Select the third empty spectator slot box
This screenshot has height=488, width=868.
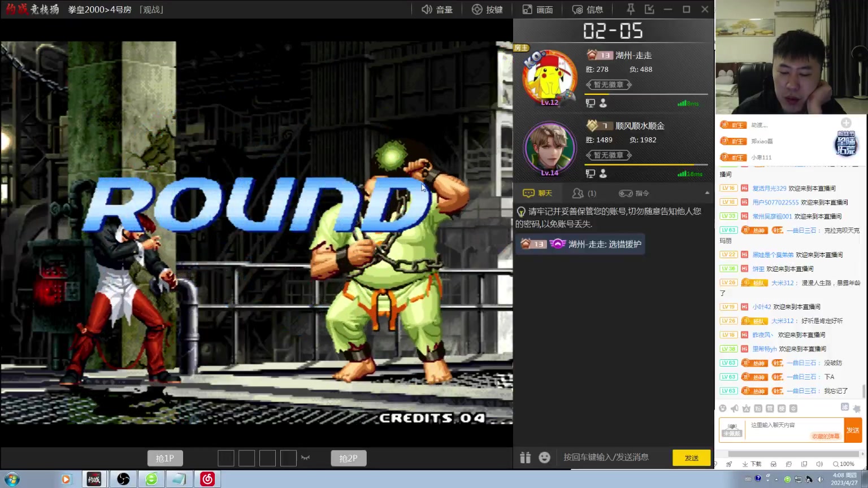[268, 458]
